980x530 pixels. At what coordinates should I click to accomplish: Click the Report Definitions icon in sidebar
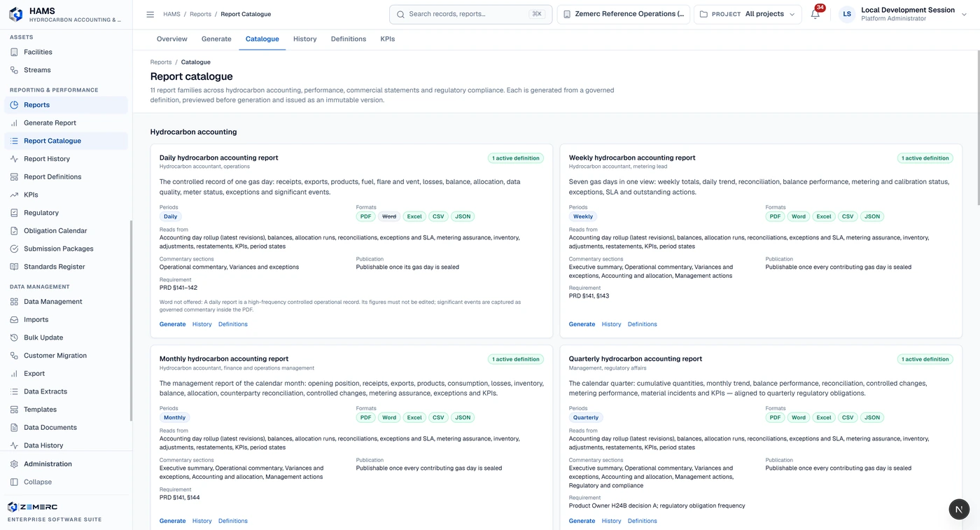(14, 176)
